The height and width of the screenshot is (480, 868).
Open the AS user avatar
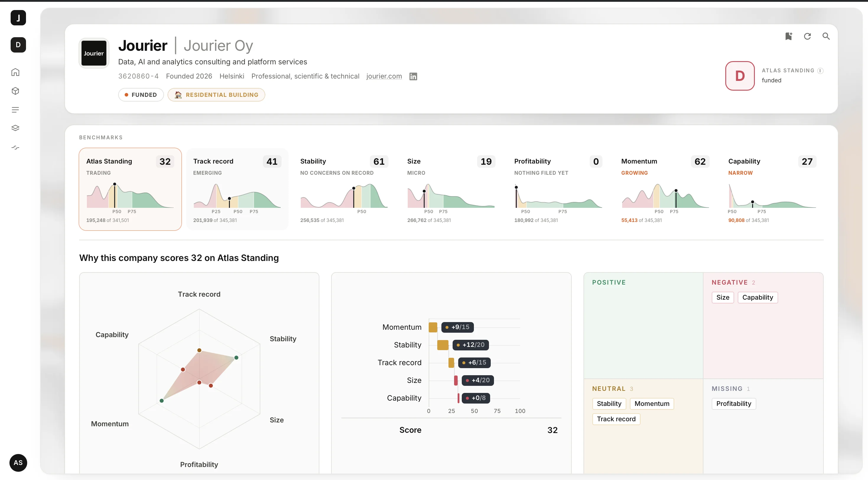(18, 463)
